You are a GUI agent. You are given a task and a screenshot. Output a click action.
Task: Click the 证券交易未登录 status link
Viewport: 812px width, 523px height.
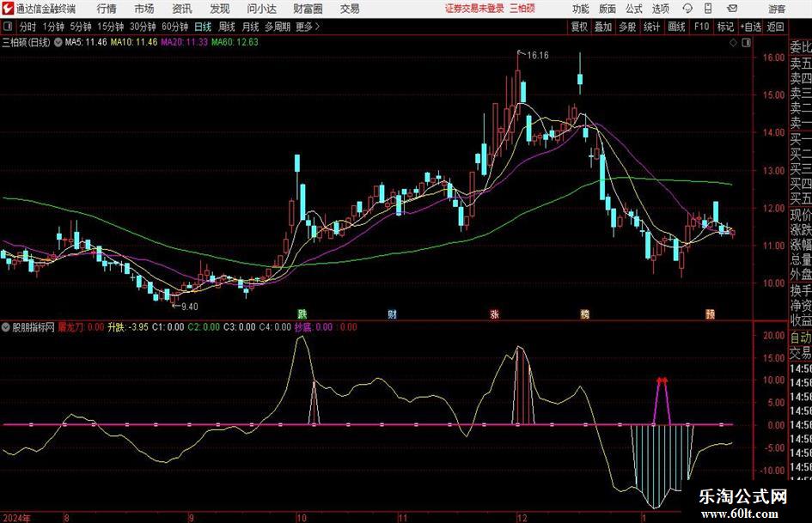coord(474,9)
